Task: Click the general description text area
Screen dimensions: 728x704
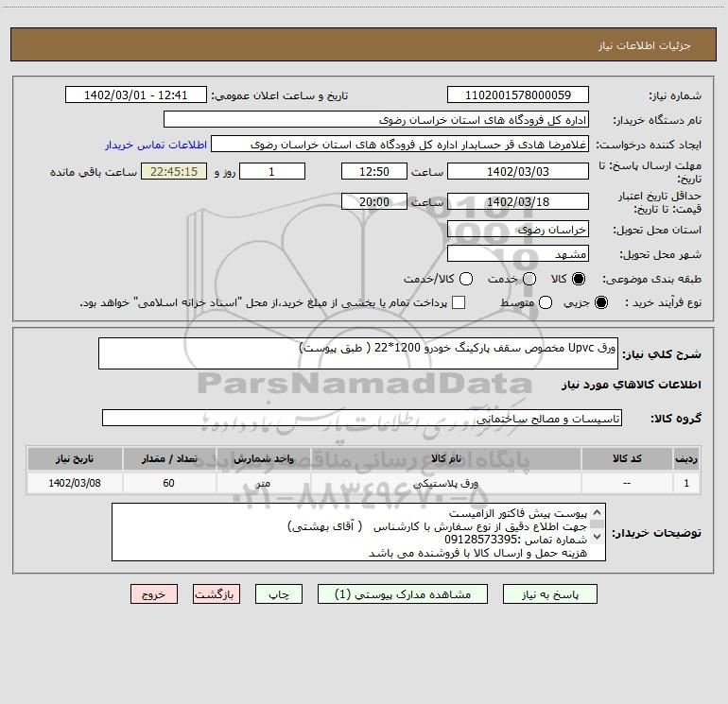Action: click(x=358, y=353)
